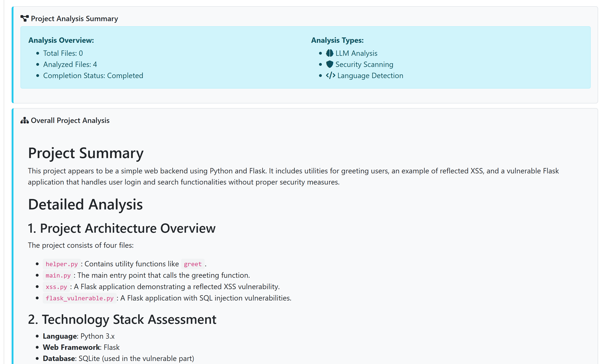Select the helper.py code label
Image resolution: width=603 pixels, height=364 pixels.
tap(62, 264)
